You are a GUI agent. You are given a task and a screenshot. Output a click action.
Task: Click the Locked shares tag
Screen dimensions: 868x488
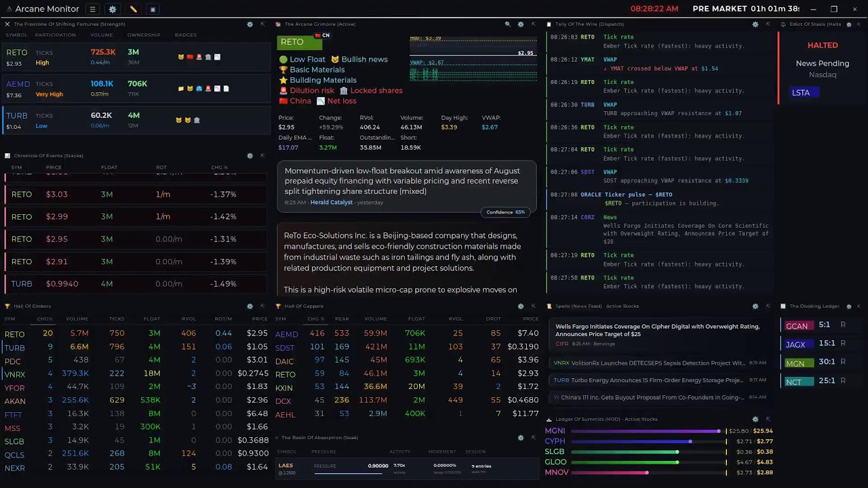[371, 90]
